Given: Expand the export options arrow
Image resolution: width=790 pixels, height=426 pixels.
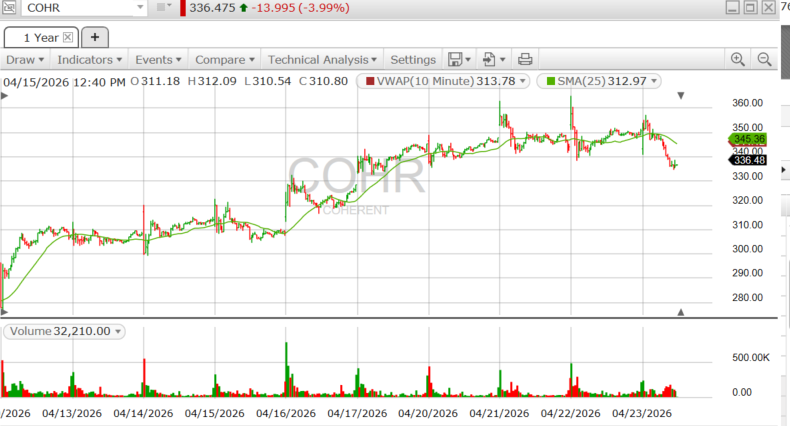Looking at the screenshot, I should point(503,59).
